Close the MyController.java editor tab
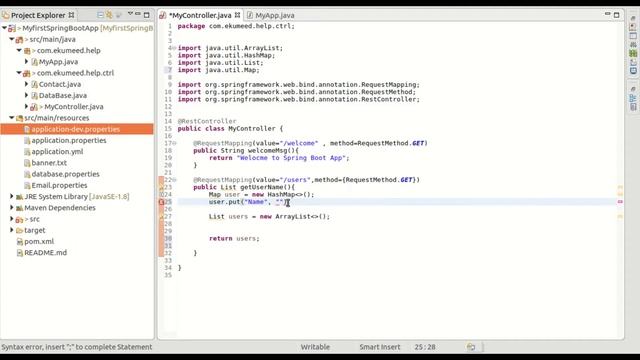640x360 pixels. coord(237,15)
